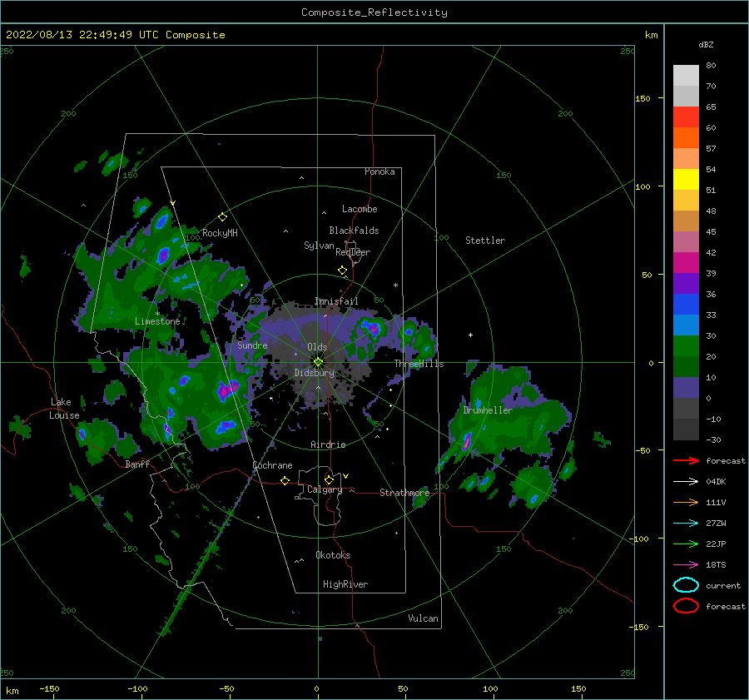Click the HighRiver city label
749x700 pixels.
[x=345, y=584]
